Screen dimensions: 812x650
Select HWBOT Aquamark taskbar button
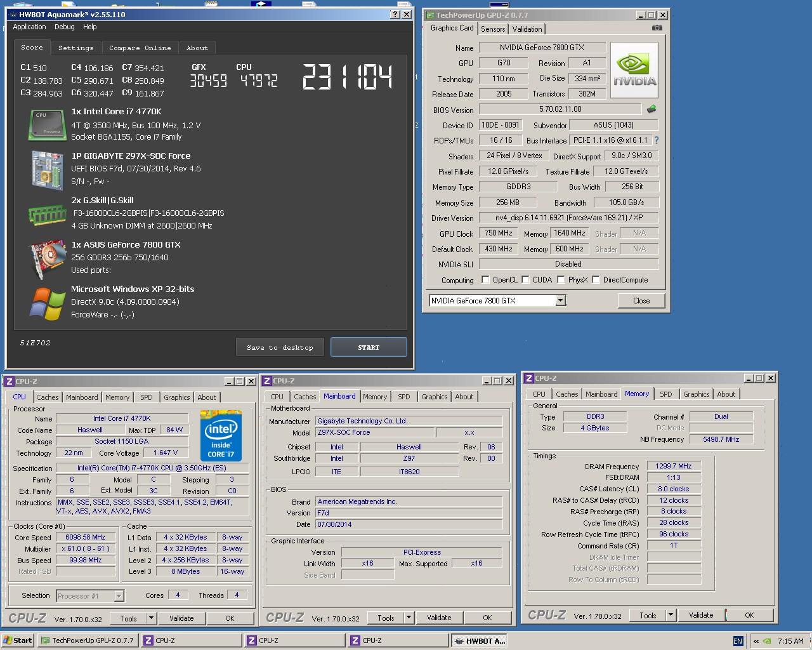(x=479, y=640)
